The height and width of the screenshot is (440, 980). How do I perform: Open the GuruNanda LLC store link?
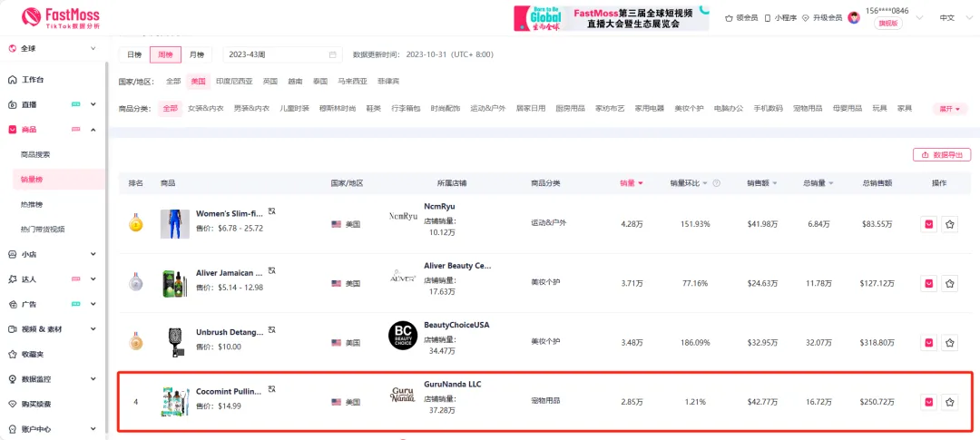click(x=453, y=385)
